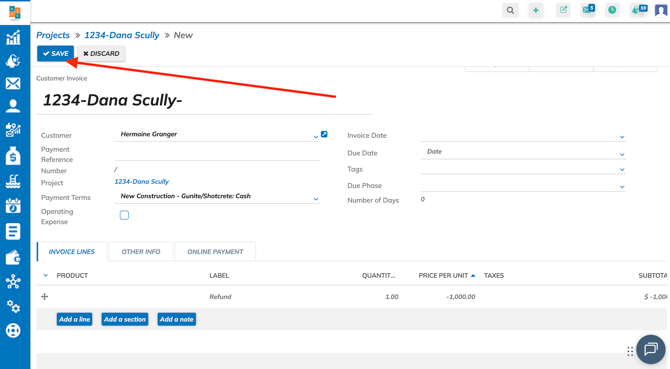Viewport: 670px width, 369px height.
Task: Open the app home logo in the sidebar
Action: pos(15,12)
